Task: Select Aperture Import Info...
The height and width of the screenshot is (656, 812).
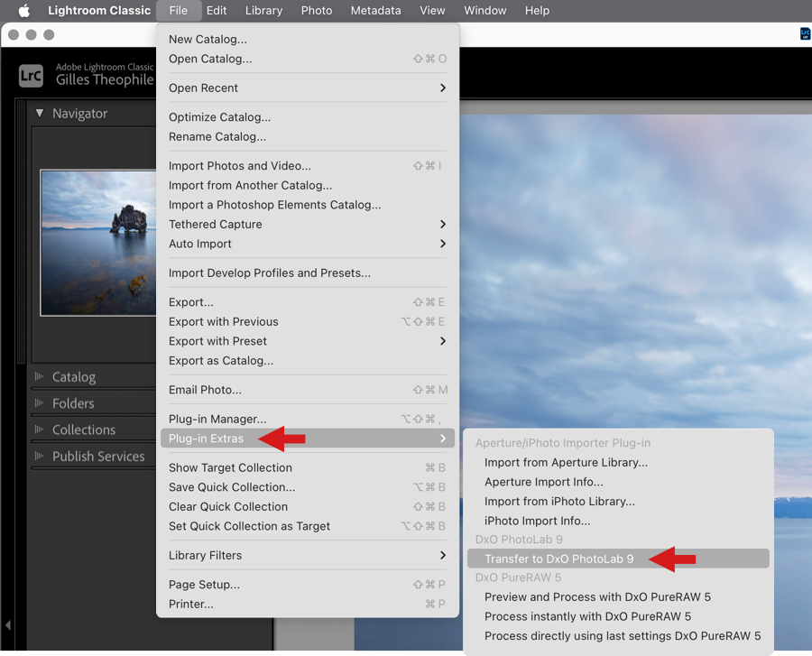Action: (x=618, y=482)
